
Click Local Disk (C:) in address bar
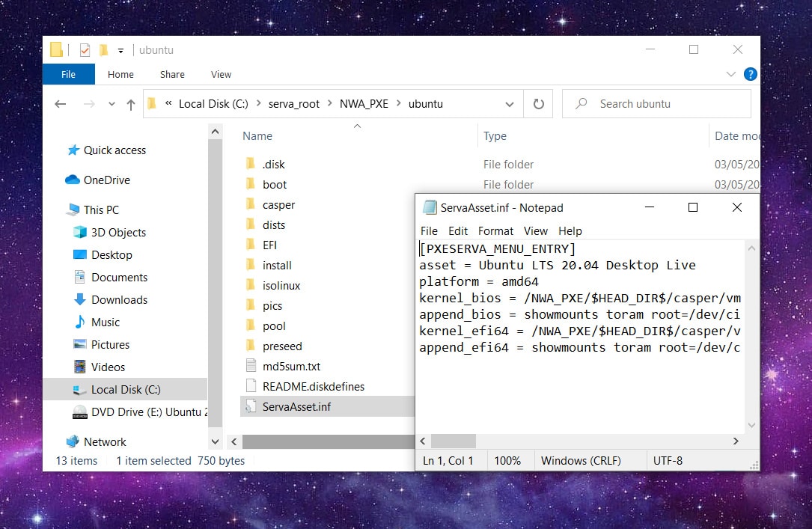213,104
